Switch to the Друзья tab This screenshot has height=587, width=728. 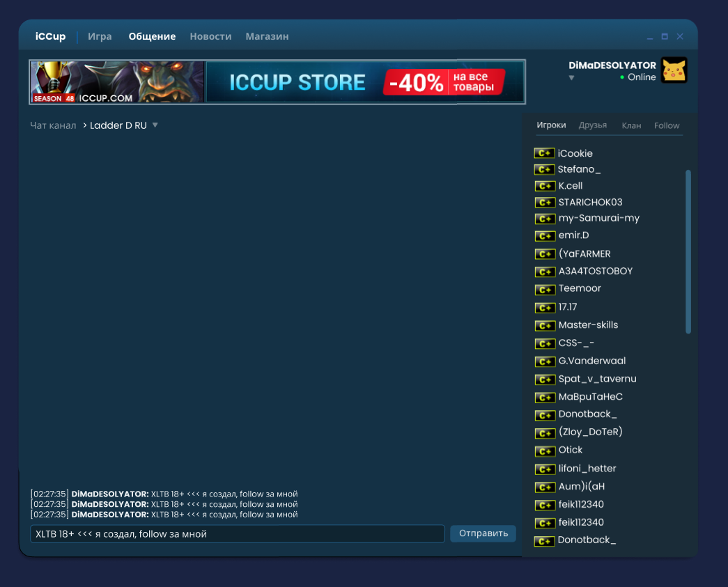[x=592, y=125]
